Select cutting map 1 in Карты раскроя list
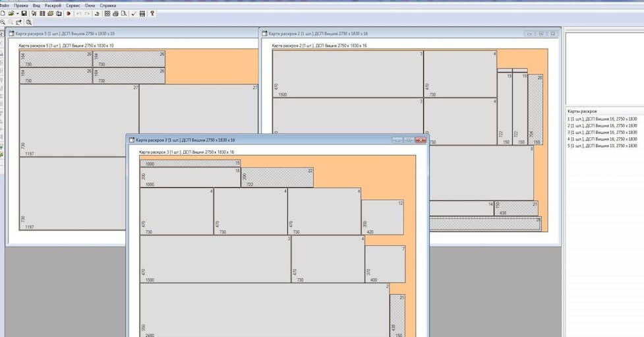This screenshot has height=337, width=644. click(x=601, y=119)
